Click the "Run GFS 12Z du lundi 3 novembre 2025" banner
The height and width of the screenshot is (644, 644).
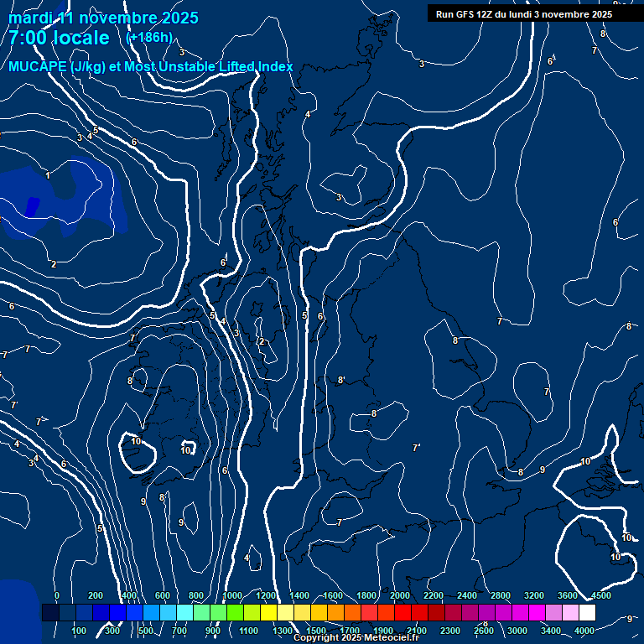pyautogui.click(x=524, y=14)
